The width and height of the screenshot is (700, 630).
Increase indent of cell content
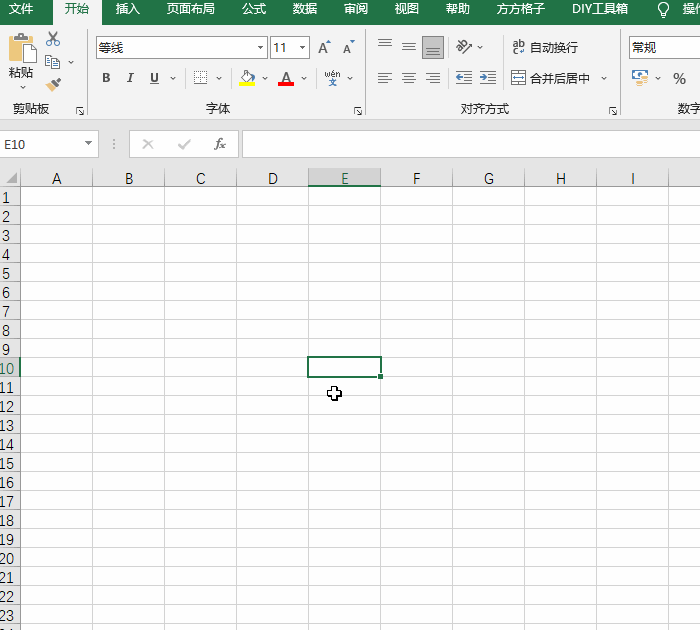(x=488, y=78)
